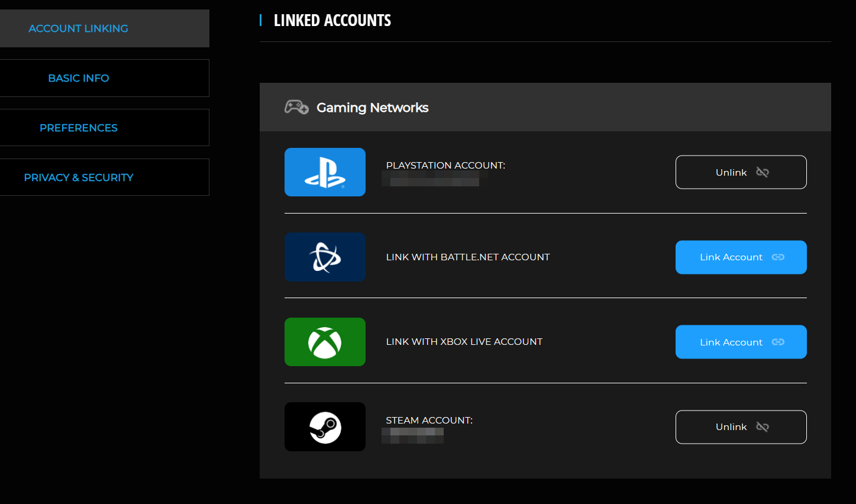Viewport: 856px width, 504px height.
Task: Click the Steam logo tile
Action: [325, 427]
